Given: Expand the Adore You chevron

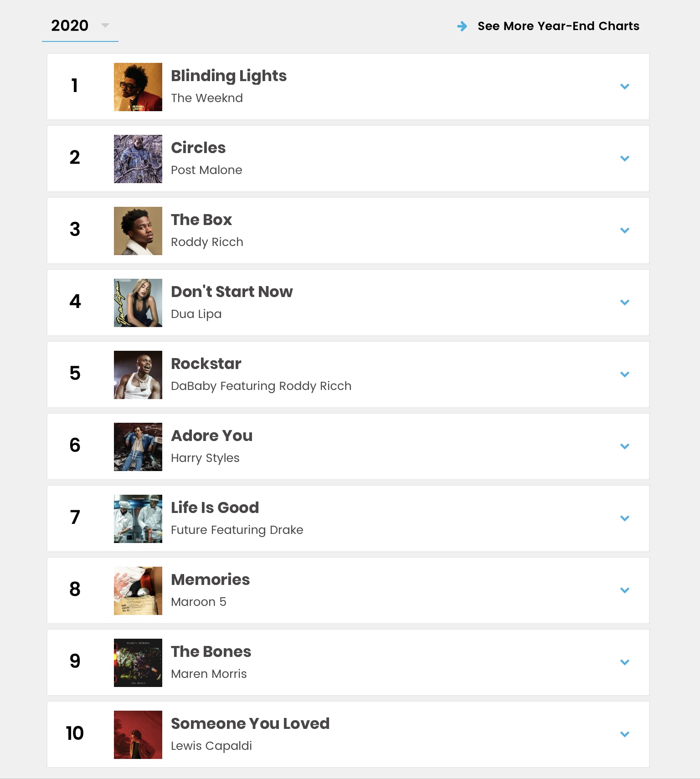Looking at the screenshot, I should tap(624, 446).
